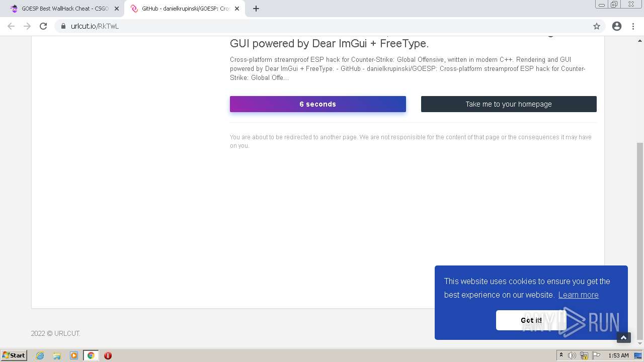Open the volume speaker tray icon
644x362 pixels.
click(x=572, y=355)
